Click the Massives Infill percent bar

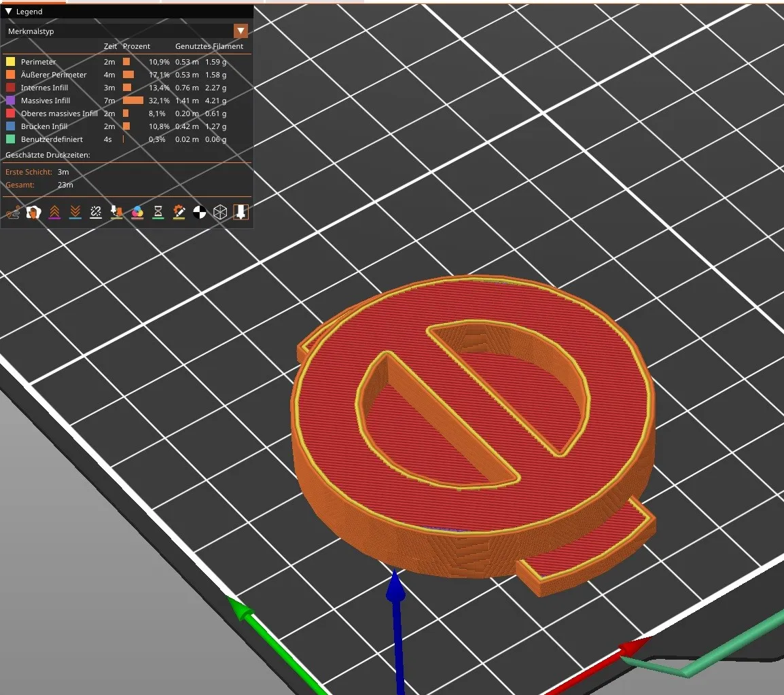(x=133, y=101)
